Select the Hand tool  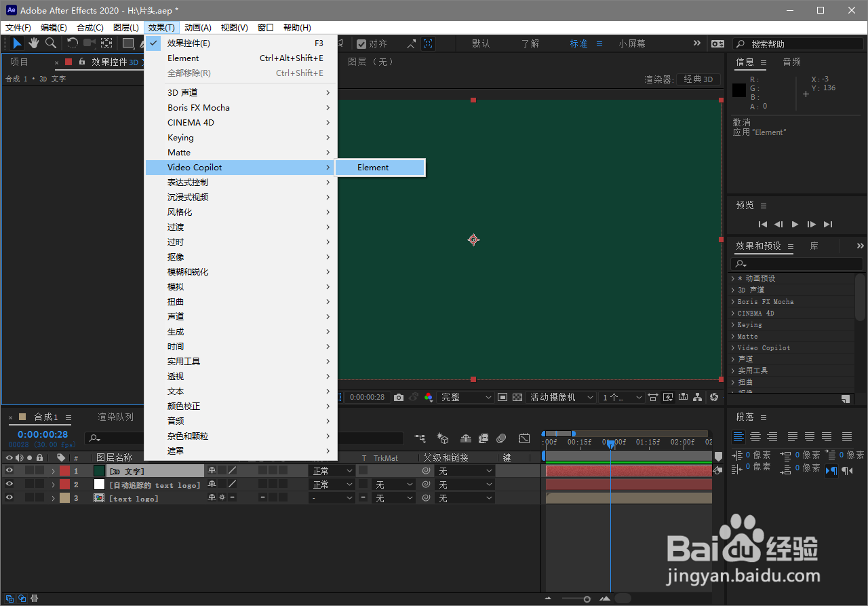coord(33,43)
